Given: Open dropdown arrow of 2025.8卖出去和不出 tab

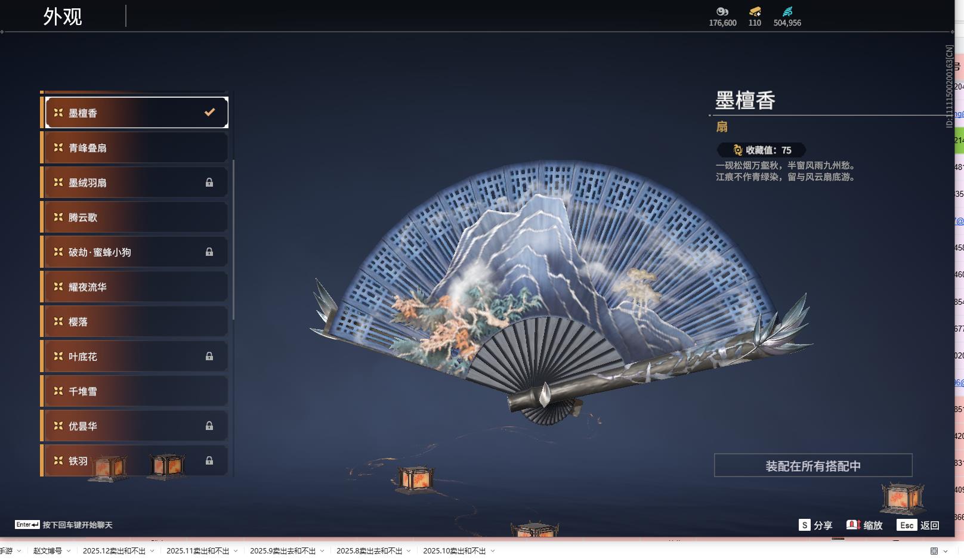Looking at the screenshot, I should (x=409, y=551).
